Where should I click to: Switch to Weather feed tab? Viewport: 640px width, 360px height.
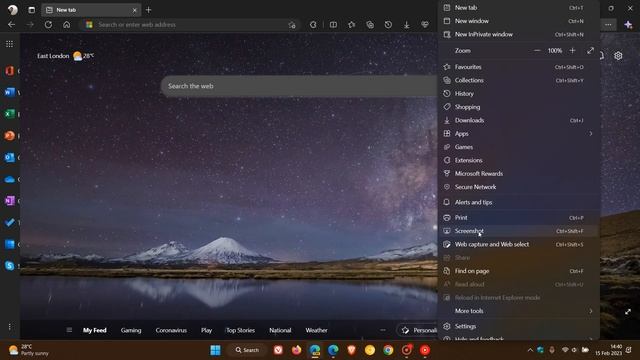click(x=316, y=330)
